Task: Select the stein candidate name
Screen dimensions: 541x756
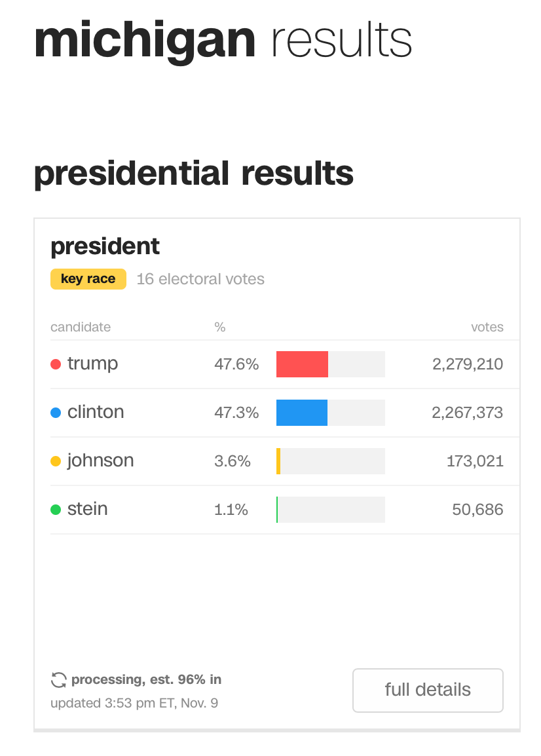Action: pyautogui.click(x=87, y=509)
